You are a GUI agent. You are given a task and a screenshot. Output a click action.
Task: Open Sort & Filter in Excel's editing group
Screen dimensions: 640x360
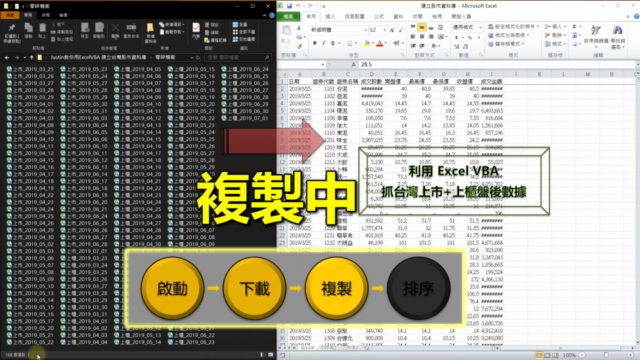596,35
